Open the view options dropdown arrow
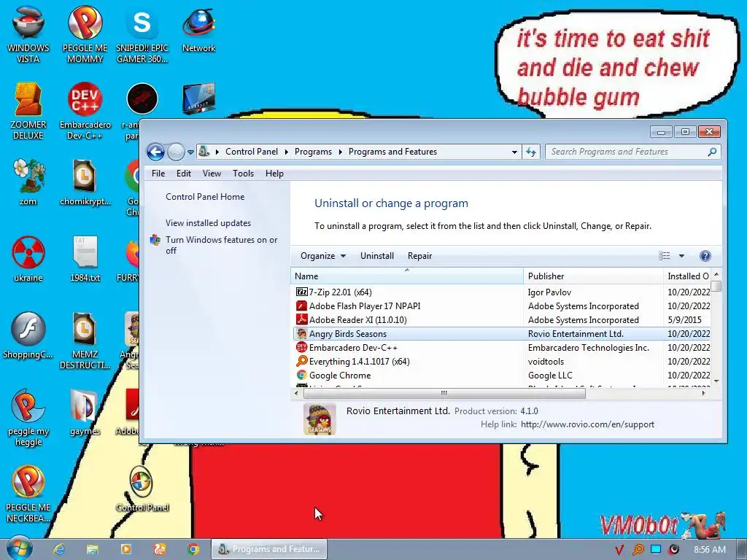Viewport: 747px width, 560px height. [682, 256]
